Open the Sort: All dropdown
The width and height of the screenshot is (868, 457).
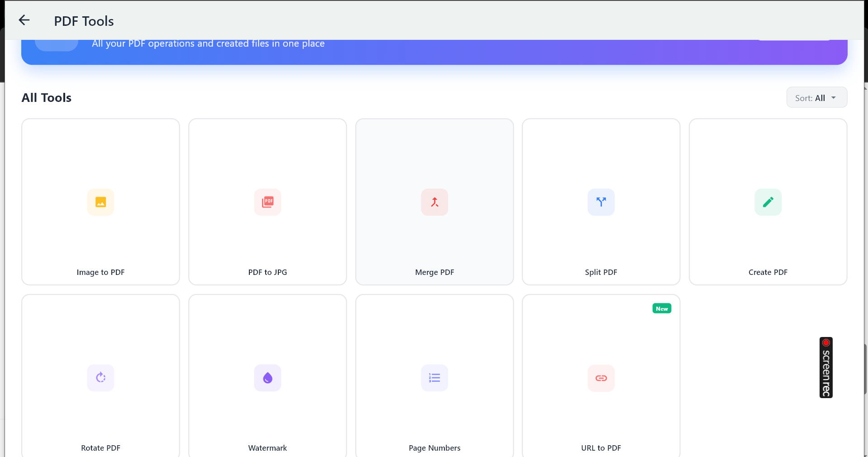coord(810,98)
